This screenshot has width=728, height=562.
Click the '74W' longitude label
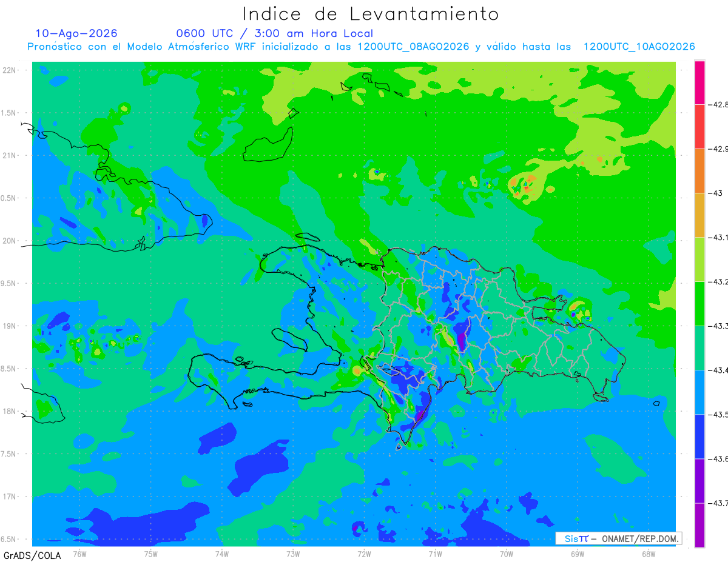[221, 554]
